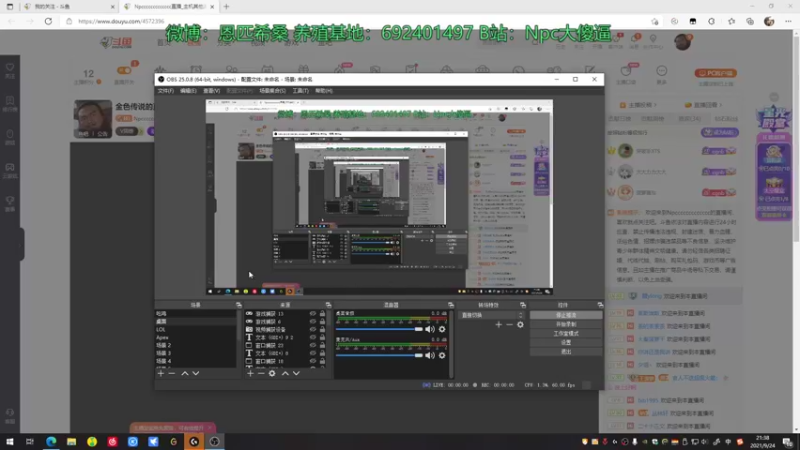
Task: Adjust the desktop audio volume slider
Action: pos(379,329)
